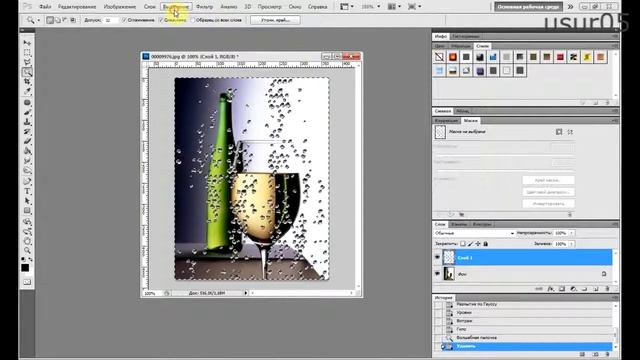Select the Path Selection arrow tool

pos(27,201)
